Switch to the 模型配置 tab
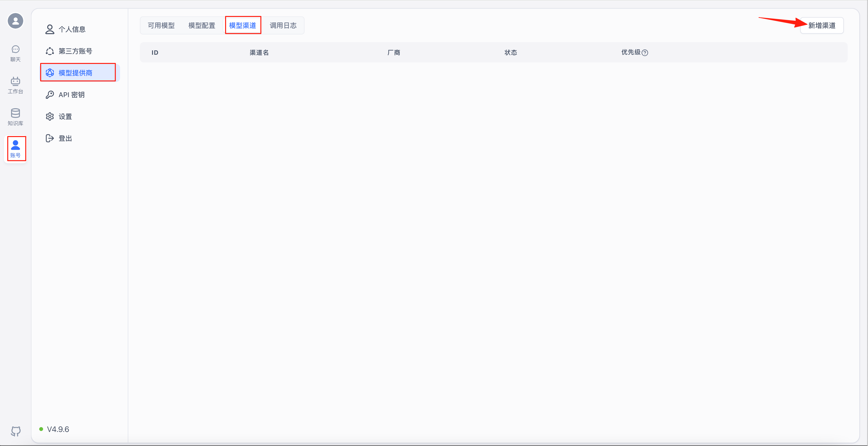The height and width of the screenshot is (446, 868). [x=201, y=26]
